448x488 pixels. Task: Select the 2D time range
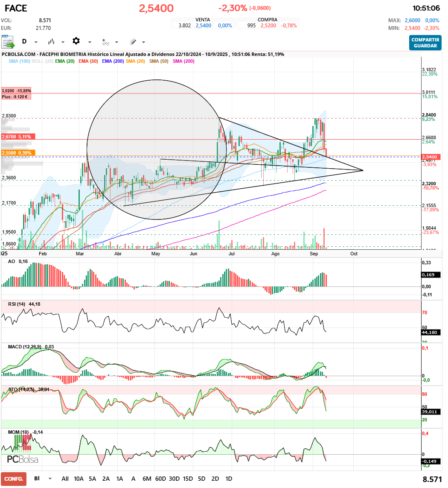[215, 479]
